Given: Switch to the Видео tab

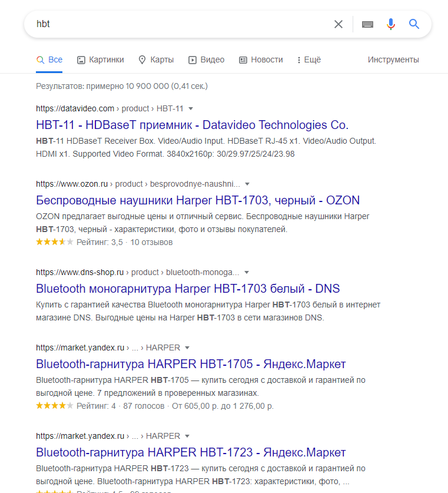Looking at the screenshot, I should coord(207,59).
